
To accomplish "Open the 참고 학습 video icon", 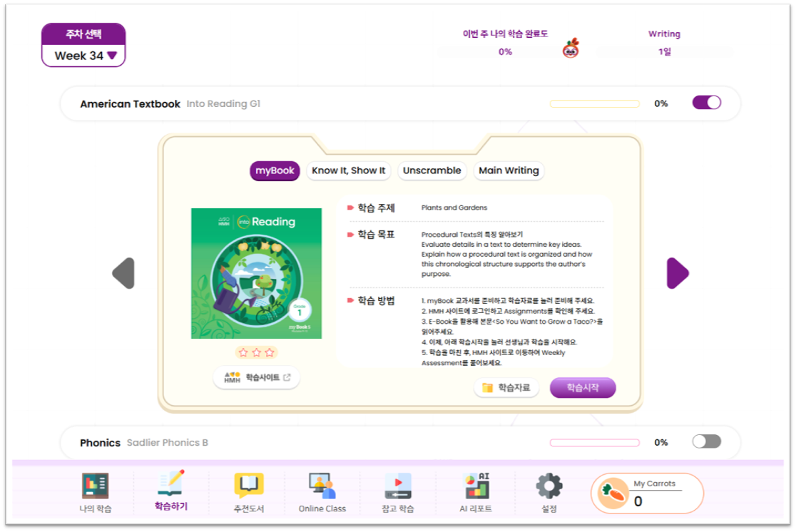I will 398,486.
